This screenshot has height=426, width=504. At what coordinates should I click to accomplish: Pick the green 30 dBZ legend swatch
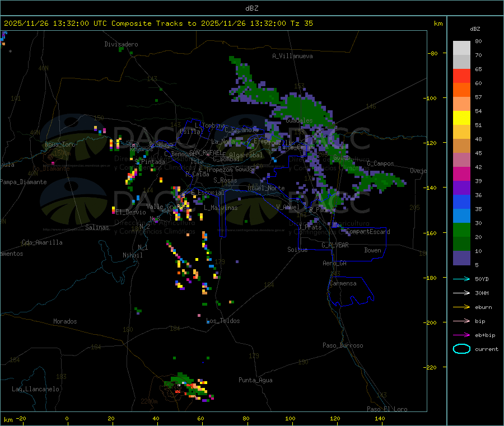(x=461, y=230)
